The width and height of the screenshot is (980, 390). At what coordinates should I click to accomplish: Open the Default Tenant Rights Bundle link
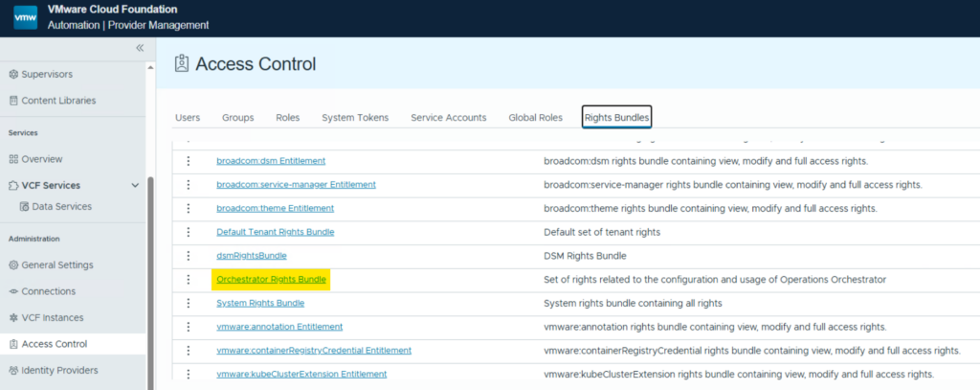(275, 232)
